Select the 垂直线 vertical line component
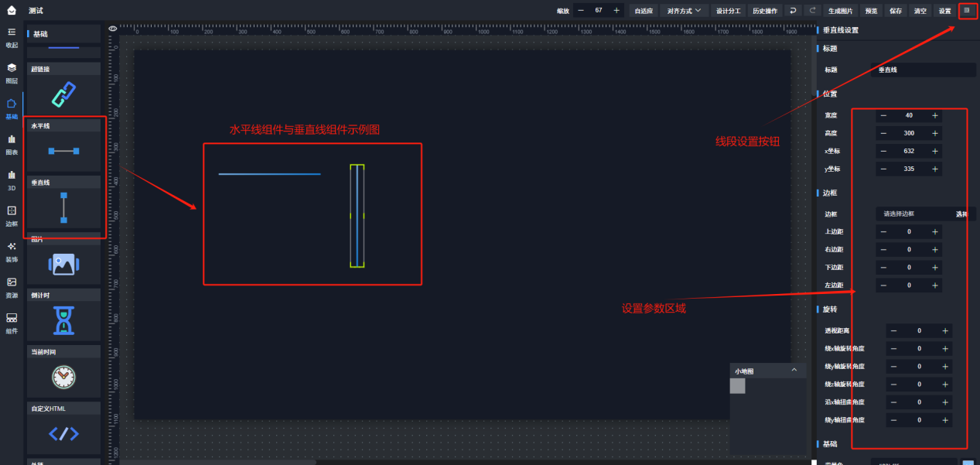 [63, 202]
